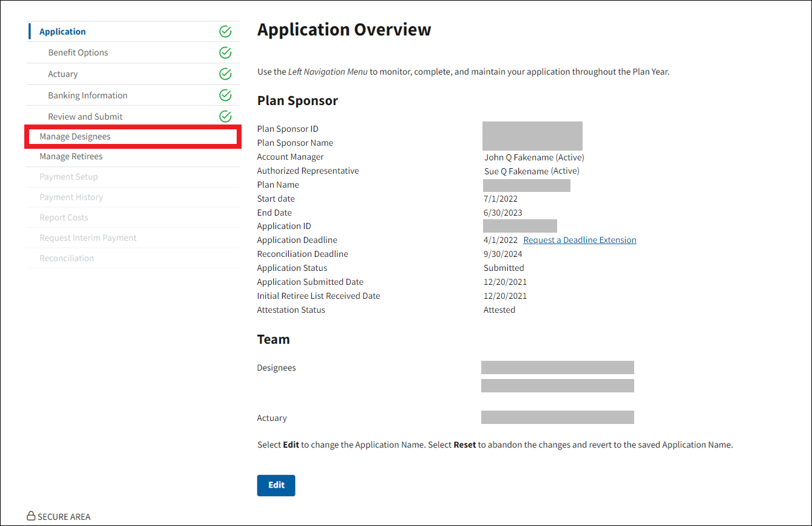Open Manage Designees in the sidebar
This screenshot has width=812, height=526.
click(75, 137)
